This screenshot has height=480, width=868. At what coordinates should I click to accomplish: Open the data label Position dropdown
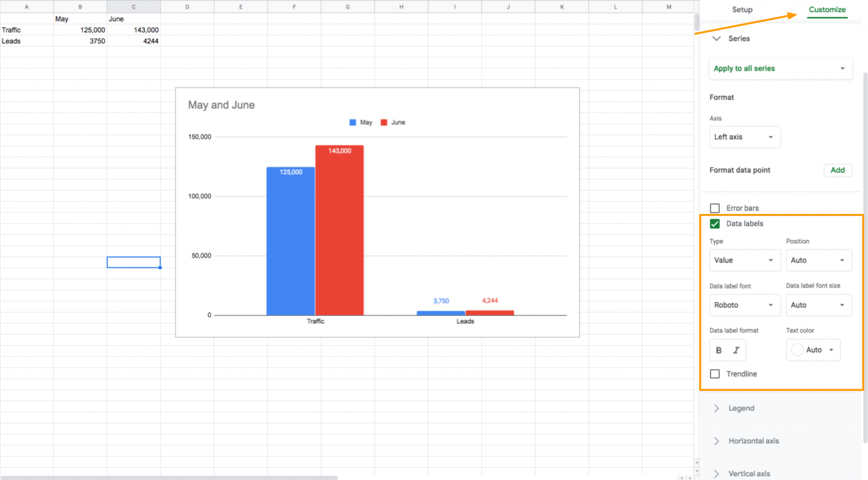(819, 260)
